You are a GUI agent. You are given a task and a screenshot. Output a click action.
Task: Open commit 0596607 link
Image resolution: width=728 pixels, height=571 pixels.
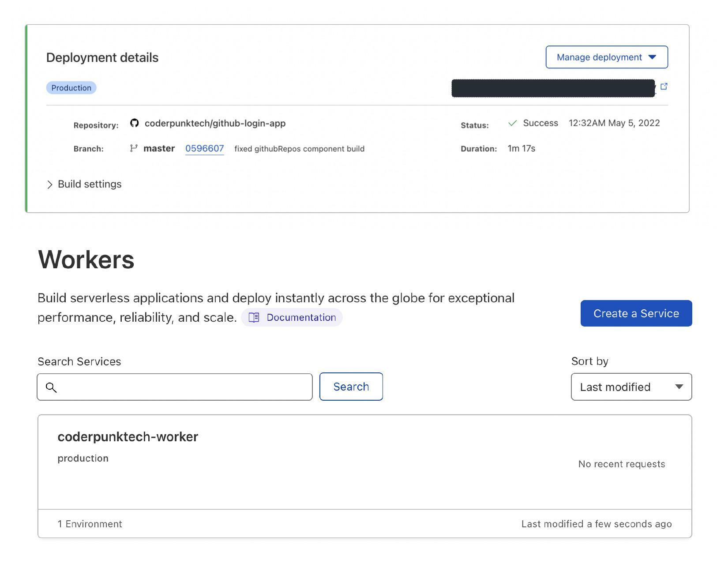coord(204,149)
